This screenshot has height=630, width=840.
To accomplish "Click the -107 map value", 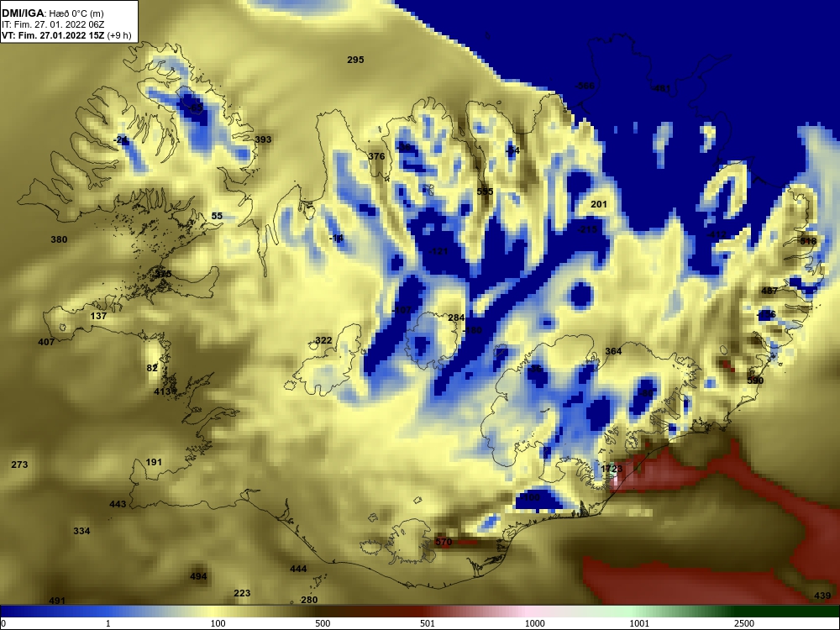I will (x=402, y=310).
